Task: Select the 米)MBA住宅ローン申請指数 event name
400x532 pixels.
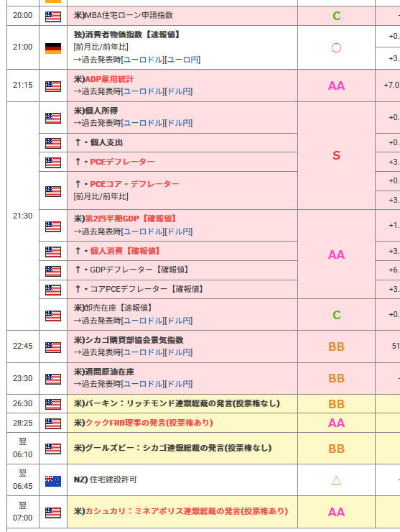Action: point(124,15)
